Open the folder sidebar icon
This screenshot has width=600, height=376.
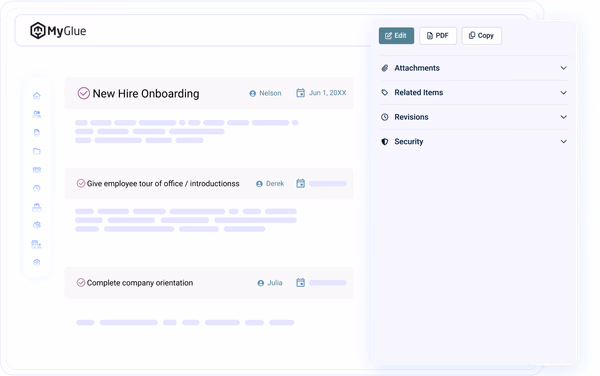[37, 151]
